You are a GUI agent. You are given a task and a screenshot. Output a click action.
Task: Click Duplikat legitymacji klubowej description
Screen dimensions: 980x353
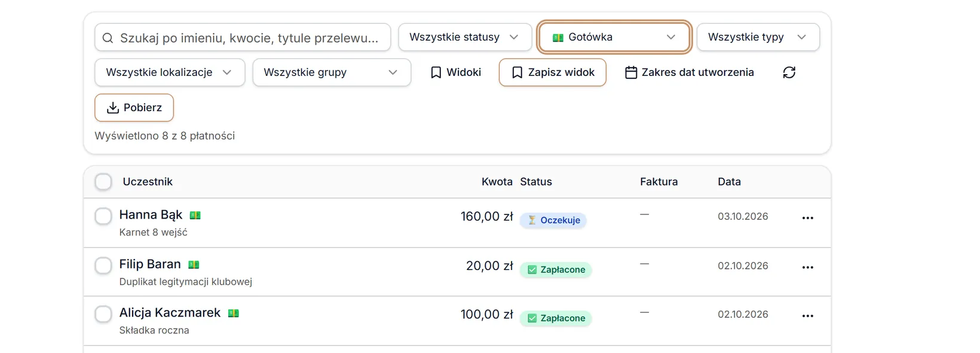point(186,282)
